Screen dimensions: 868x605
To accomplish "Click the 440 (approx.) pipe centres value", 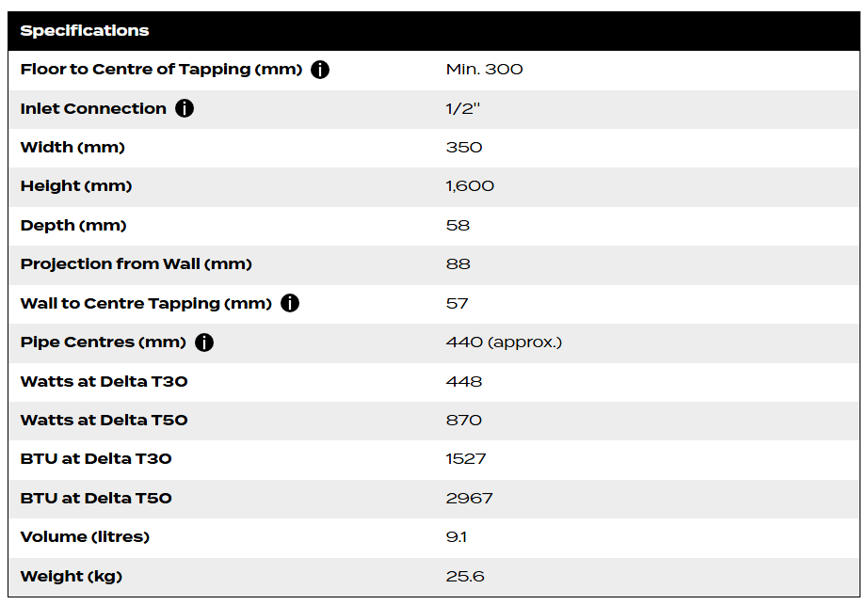I will click(504, 342).
